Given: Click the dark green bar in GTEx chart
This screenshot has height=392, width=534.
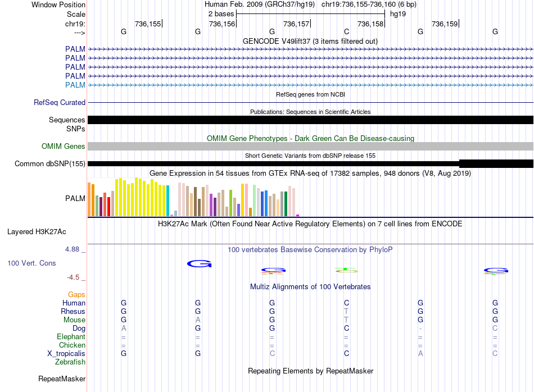Looking at the screenshot, I should pyautogui.click(x=286, y=204).
